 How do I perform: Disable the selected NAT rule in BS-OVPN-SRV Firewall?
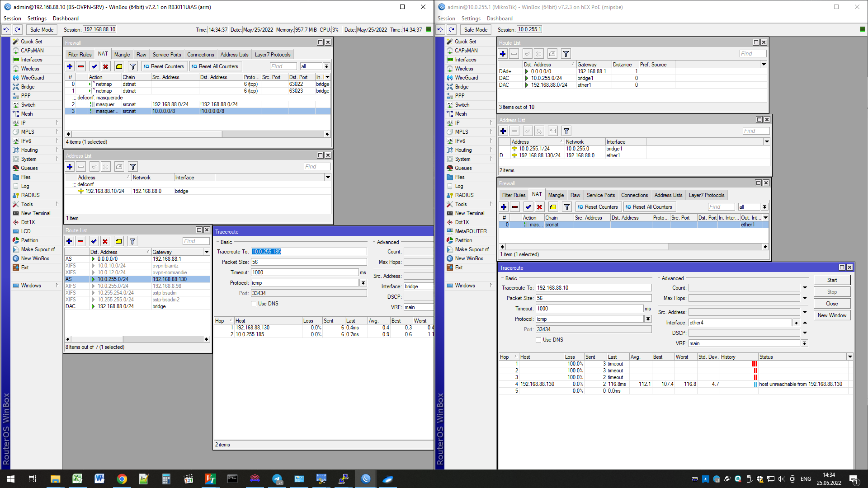click(105, 66)
